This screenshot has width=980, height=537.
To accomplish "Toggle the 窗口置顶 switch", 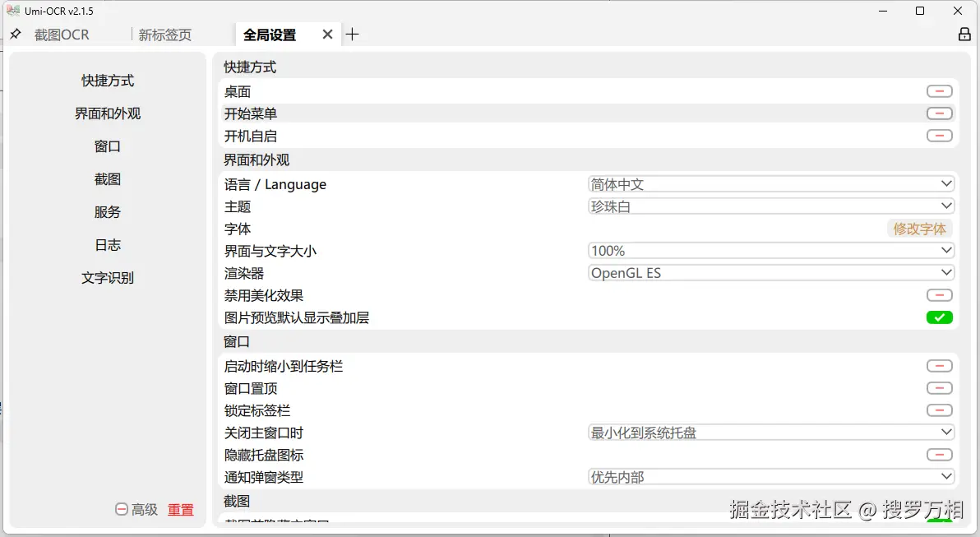I will (940, 388).
